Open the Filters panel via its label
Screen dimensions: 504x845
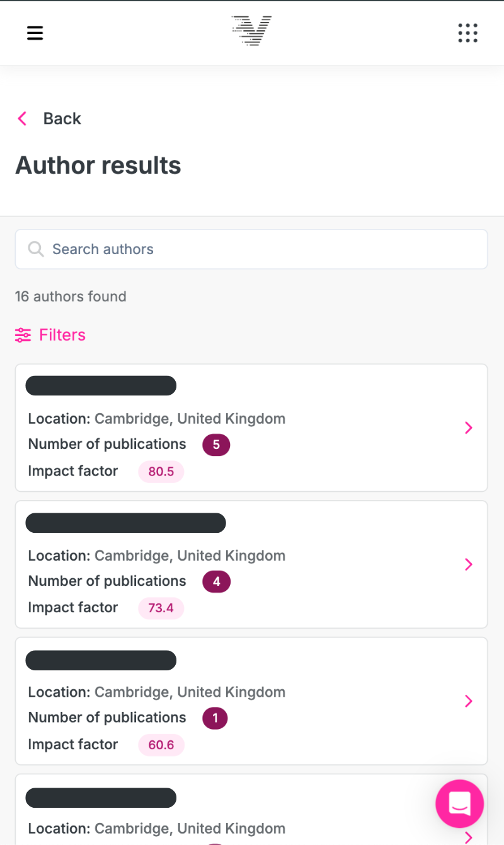[x=62, y=335]
